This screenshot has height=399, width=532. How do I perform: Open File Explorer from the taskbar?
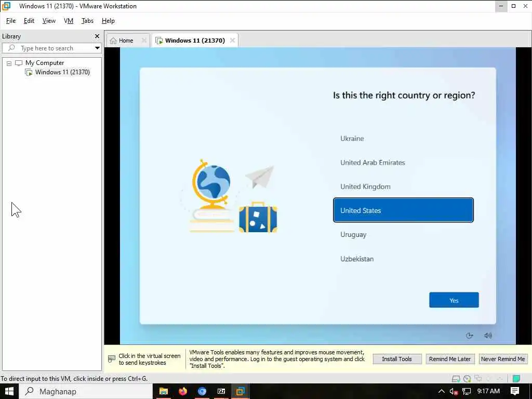tap(164, 391)
